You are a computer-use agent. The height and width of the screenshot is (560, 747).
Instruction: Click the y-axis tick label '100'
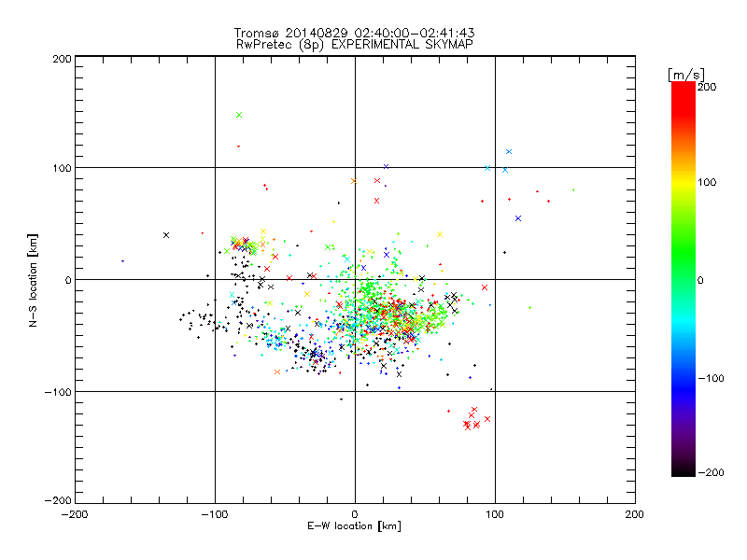(x=63, y=168)
